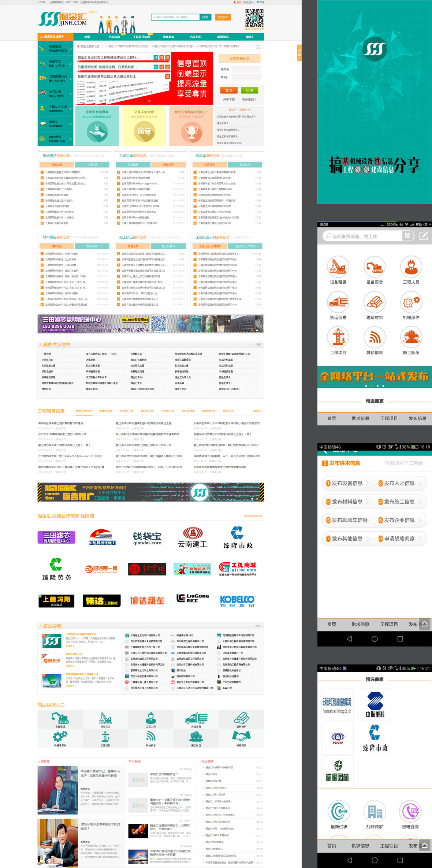Screen dimensions: 432x868
Task: Click the green 战略商家 handshake icon in 网站快捷入口
Action: tap(241, 737)
